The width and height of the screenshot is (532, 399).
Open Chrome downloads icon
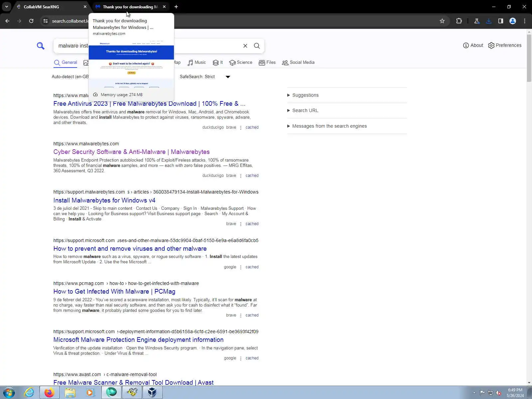(x=489, y=21)
